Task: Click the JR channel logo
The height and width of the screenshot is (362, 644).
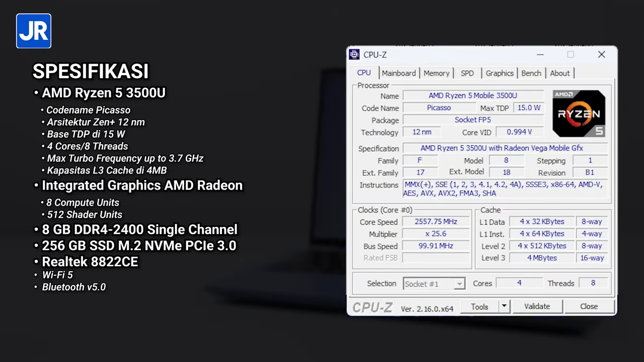Action: point(34,31)
